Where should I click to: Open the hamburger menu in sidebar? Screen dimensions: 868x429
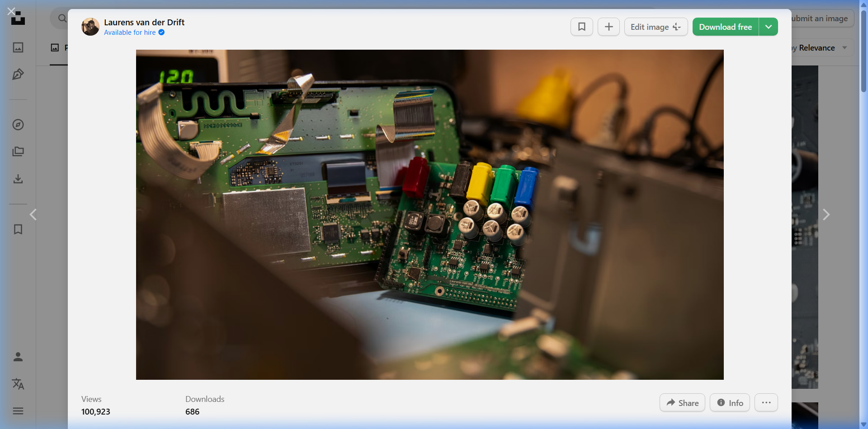point(18,411)
